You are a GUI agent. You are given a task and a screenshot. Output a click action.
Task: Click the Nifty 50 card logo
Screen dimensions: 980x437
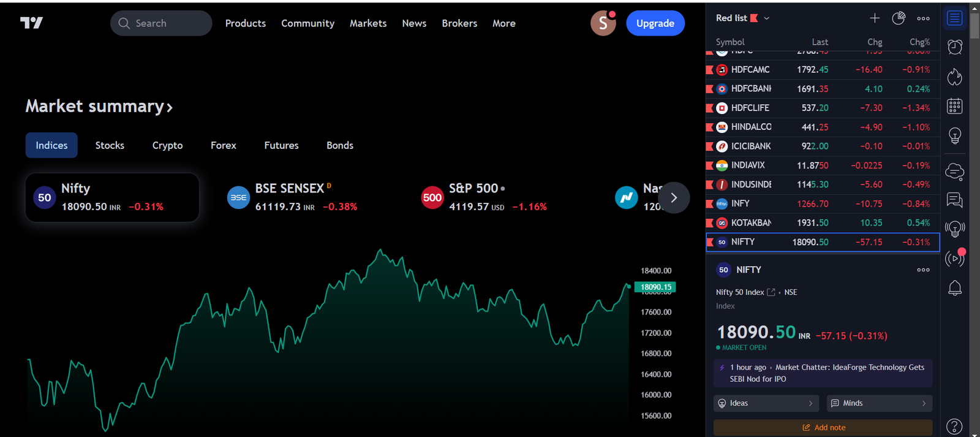45,197
